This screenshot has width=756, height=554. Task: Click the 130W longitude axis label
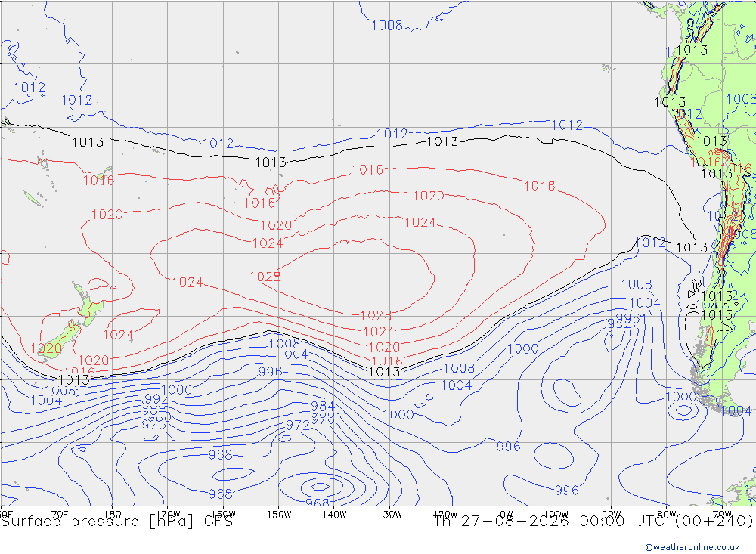pos(389,515)
